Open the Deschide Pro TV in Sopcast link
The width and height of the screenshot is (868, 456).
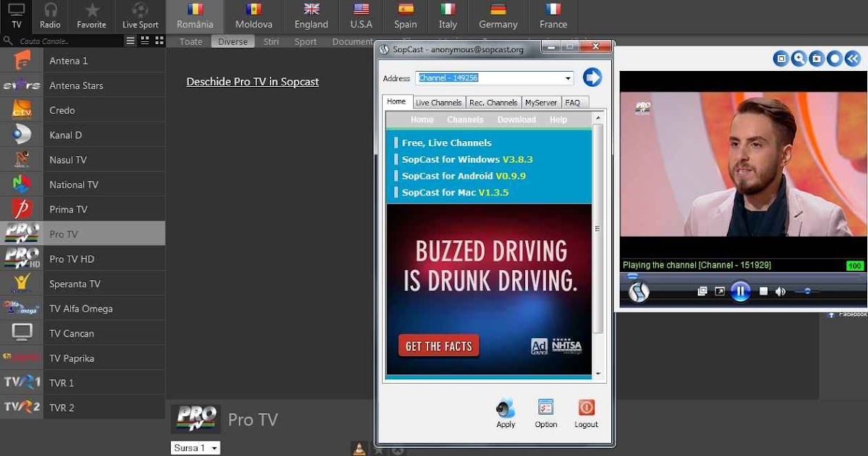[x=252, y=82]
